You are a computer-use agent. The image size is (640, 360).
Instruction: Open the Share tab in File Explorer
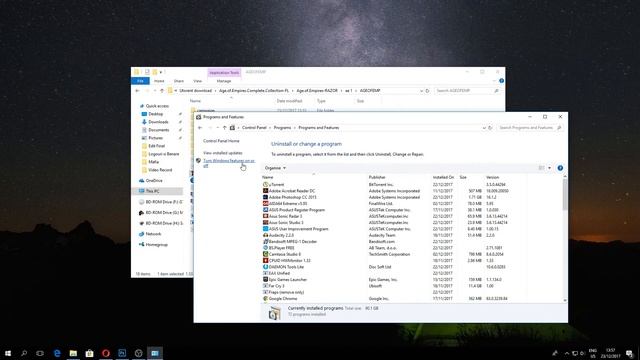pyautogui.click(x=179, y=81)
